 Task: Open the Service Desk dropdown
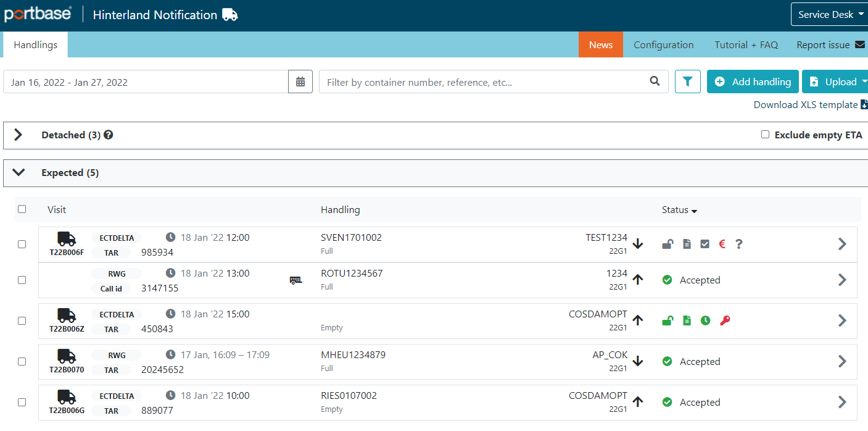tap(829, 14)
